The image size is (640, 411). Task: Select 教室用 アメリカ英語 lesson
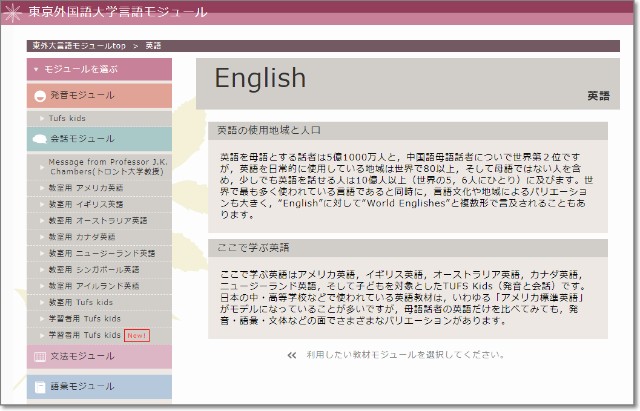point(86,188)
